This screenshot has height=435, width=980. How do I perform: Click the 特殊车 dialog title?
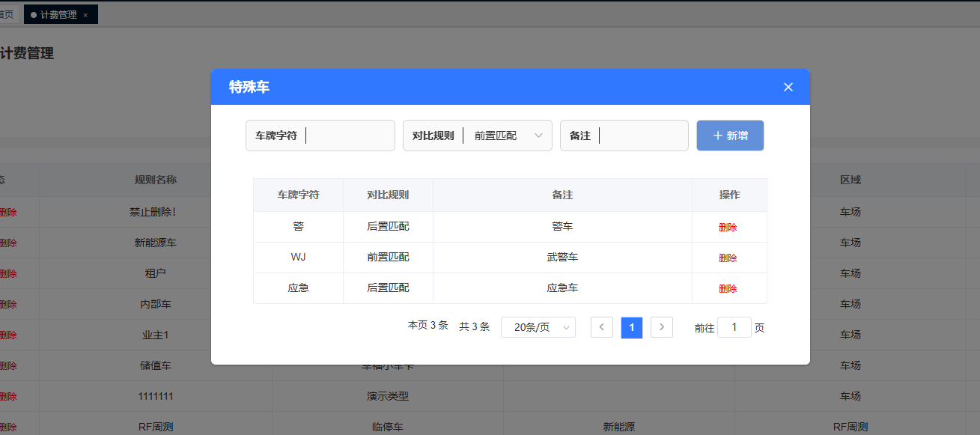pyautogui.click(x=249, y=88)
